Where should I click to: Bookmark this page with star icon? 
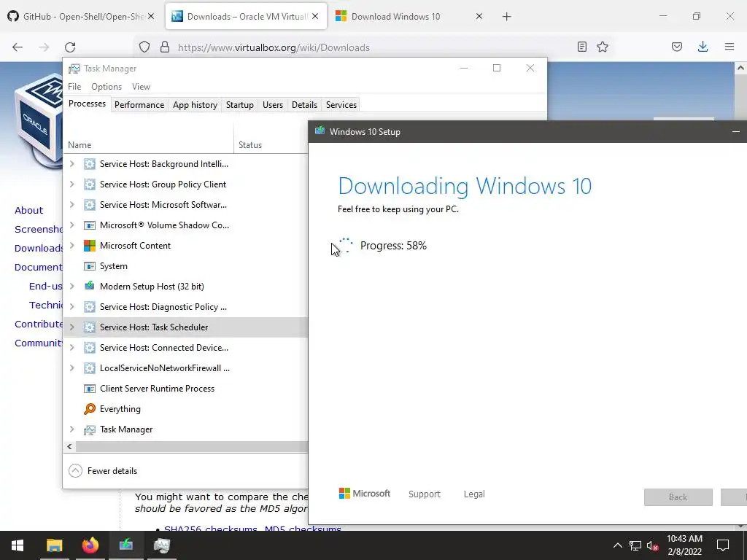[x=603, y=47]
